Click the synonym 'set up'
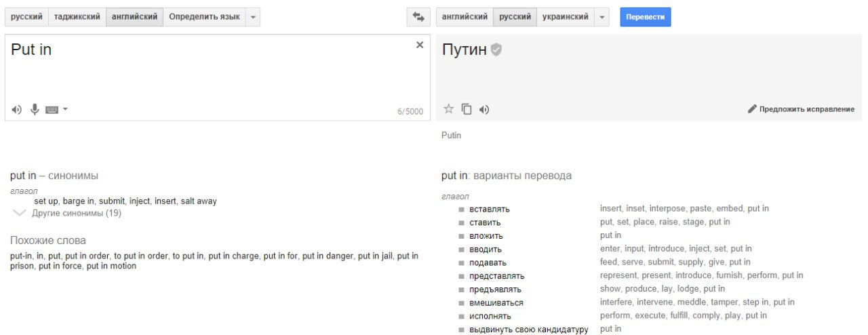This screenshot has width=868, height=335. (x=47, y=201)
